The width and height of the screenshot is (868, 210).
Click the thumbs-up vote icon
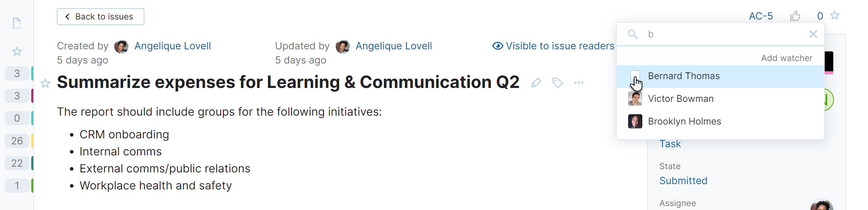795,16
